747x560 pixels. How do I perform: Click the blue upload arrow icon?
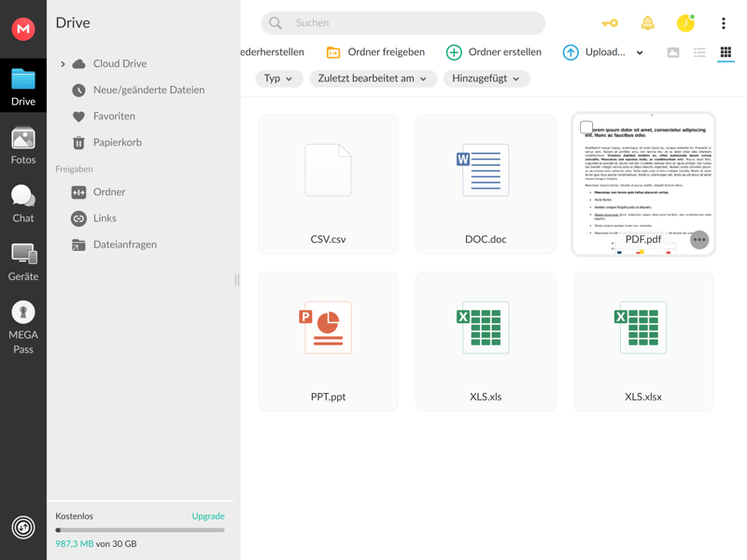pos(571,52)
